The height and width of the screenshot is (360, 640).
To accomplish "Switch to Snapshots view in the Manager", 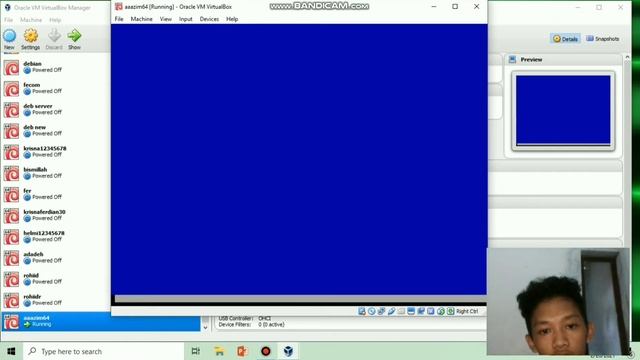I will pyautogui.click(x=603, y=39).
